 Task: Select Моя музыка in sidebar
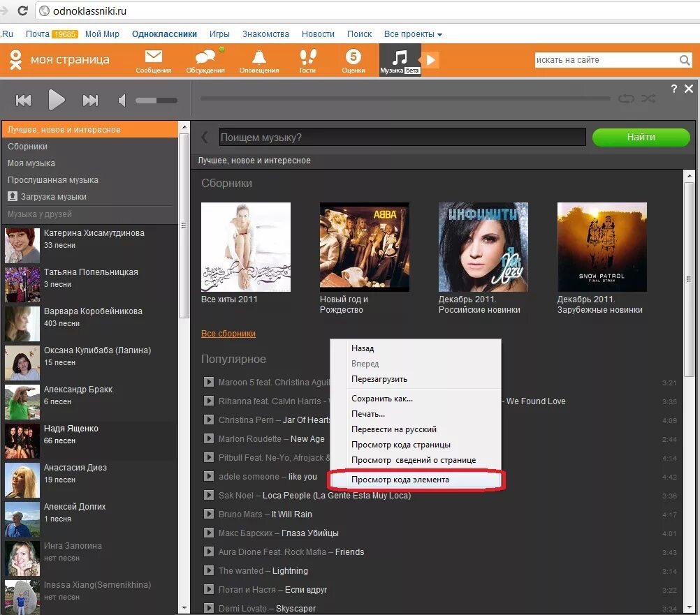point(89,163)
